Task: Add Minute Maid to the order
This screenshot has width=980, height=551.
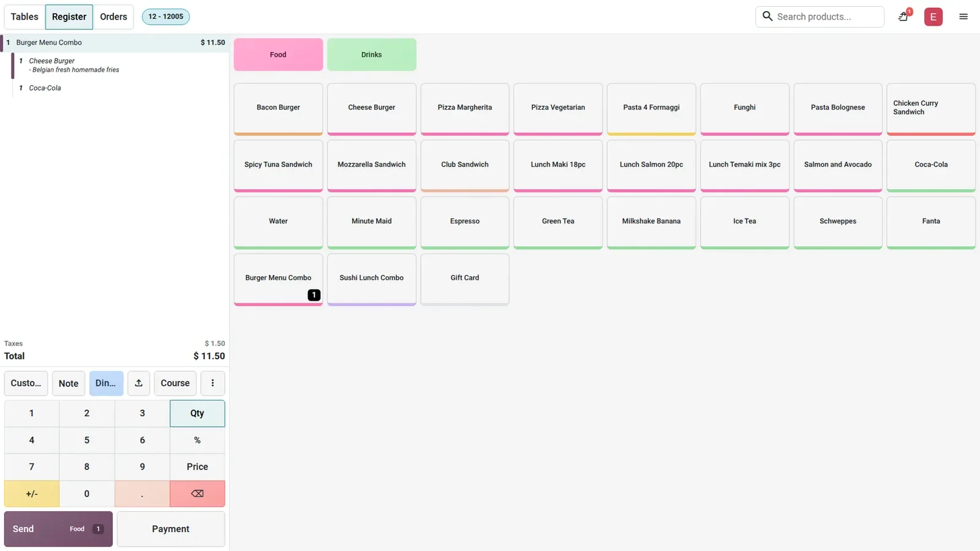Action: coord(372,223)
